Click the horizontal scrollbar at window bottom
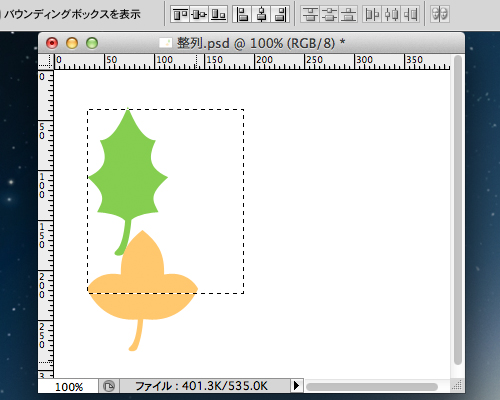Image resolution: width=500 pixels, height=400 pixels. (x=372, y=387)
